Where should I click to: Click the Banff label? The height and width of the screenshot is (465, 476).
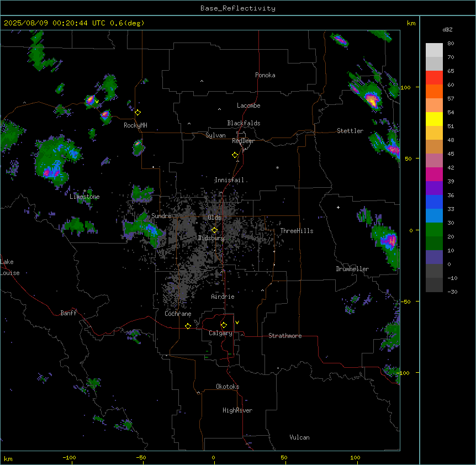coord(68,313)
